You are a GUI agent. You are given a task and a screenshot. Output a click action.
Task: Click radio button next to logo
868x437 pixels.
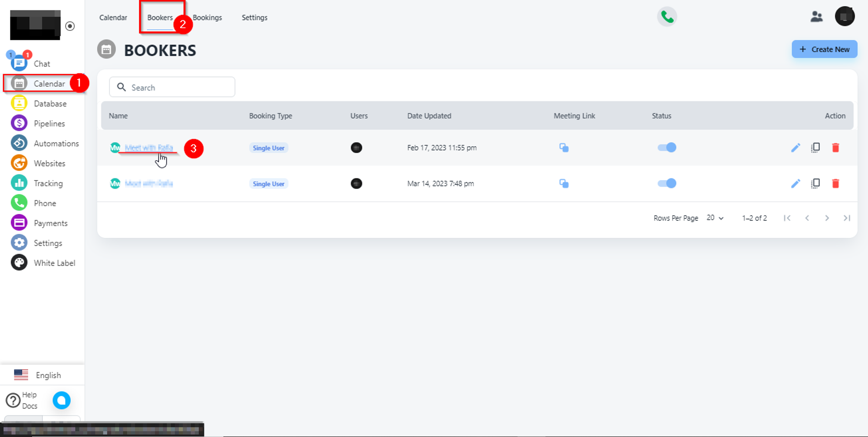click(70, 26)
